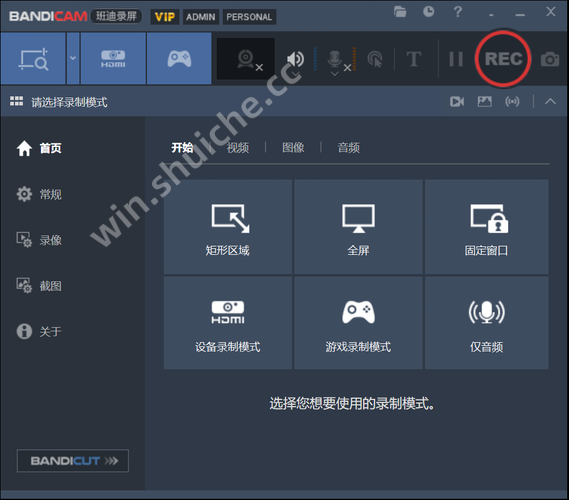Switch to the 视频 tab

238,148
